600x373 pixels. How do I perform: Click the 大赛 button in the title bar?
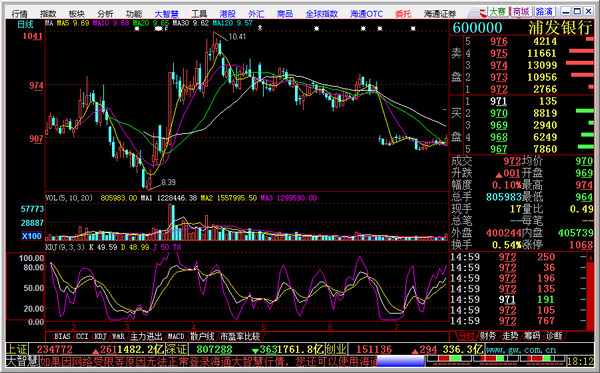[x=498, y=12]
